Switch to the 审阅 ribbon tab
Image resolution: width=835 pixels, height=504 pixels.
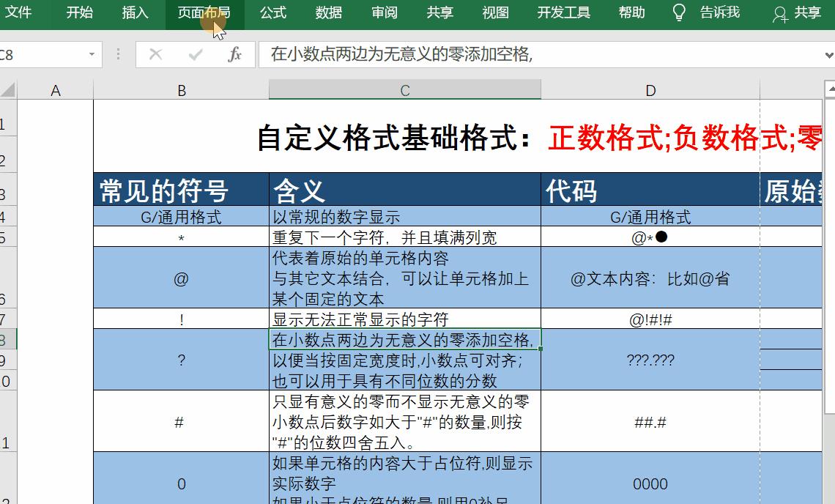pyautogui.click(x=384, y=12)
